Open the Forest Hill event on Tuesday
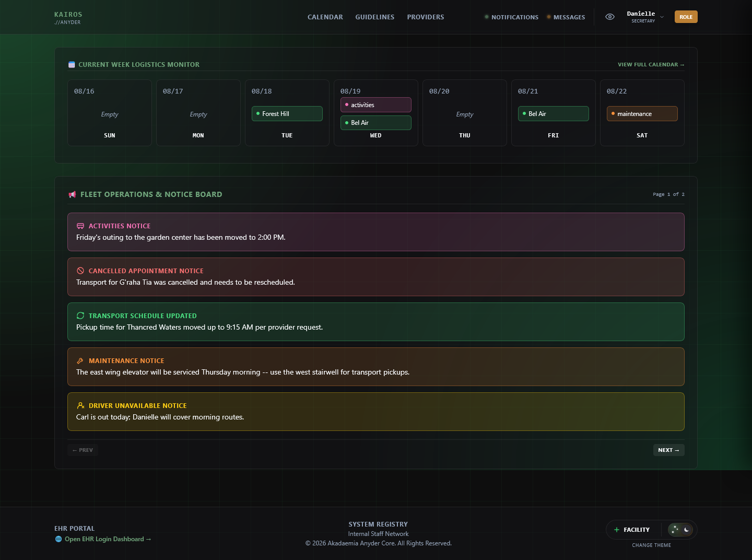This screenshot has width=752, height=560. (x=287, y=114)
